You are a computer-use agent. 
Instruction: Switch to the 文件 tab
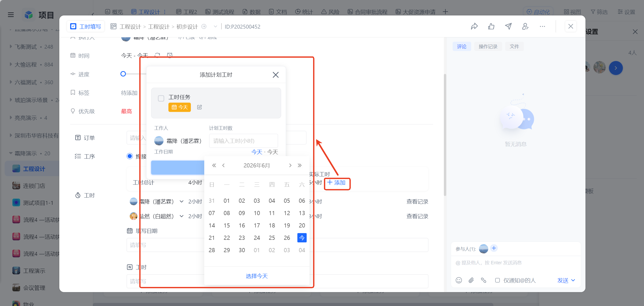[514, 46]
